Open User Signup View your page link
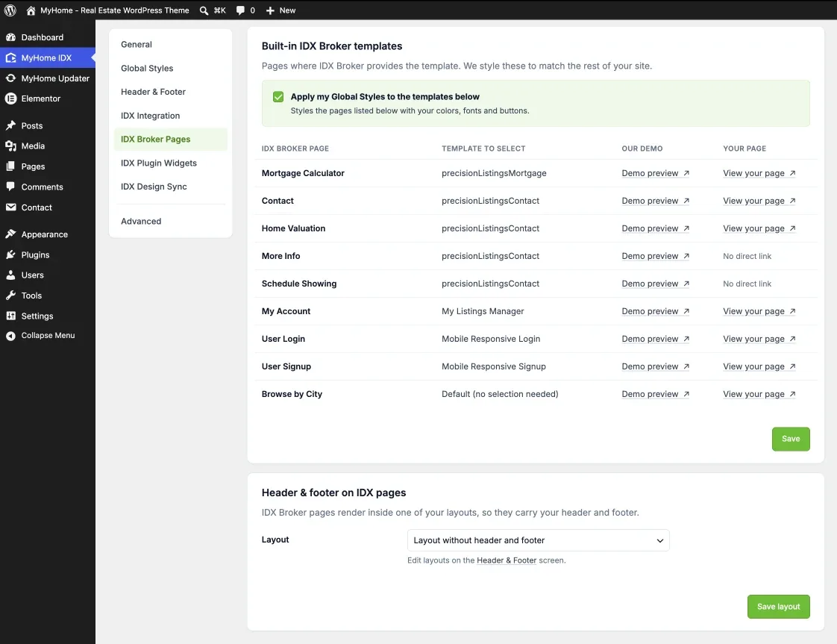The image size is (837, 644). 759,366
